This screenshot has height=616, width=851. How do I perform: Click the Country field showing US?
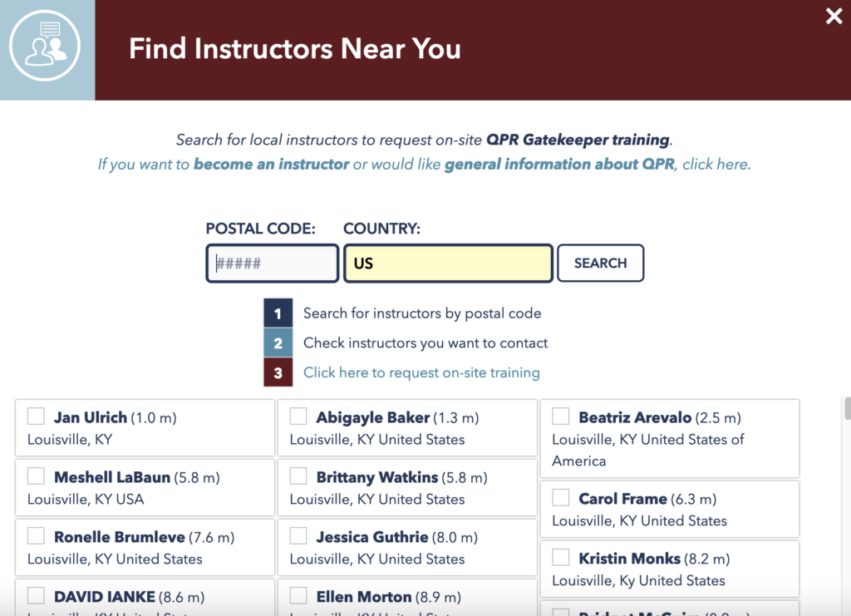(x=448, y=264)
